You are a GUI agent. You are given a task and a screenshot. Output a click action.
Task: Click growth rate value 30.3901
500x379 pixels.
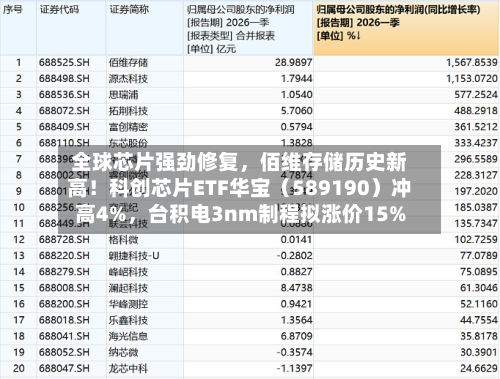pyautogui.click(x=479, y=352)
